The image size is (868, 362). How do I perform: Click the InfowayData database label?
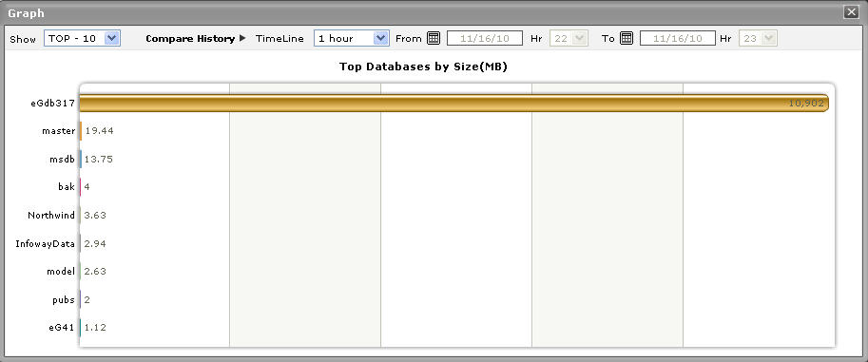[x=46, y=243]
